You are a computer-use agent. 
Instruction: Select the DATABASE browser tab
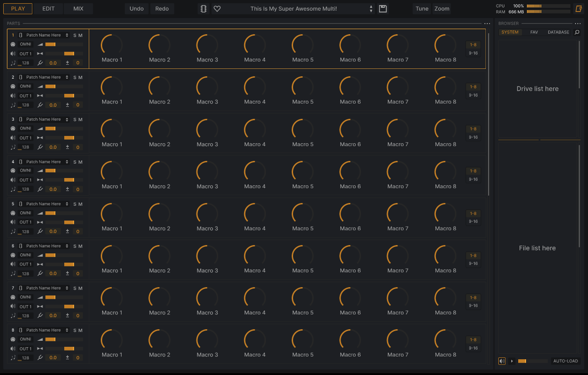point(558,32)
